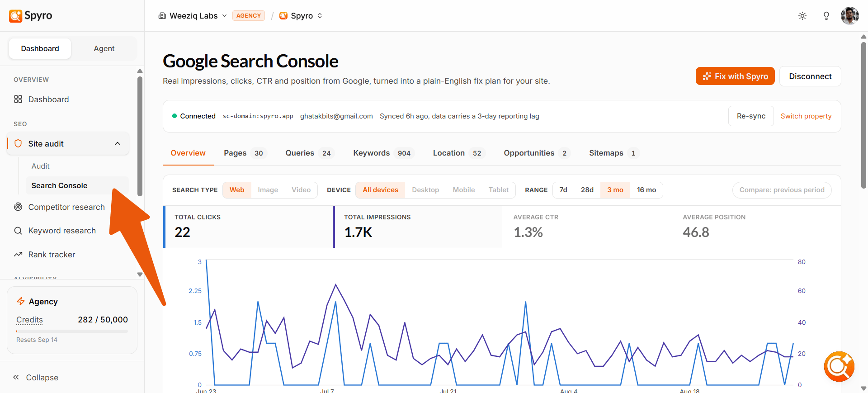This screenshot has height=393, width=868.
Task: Open the lightbulb tips icon
Action: point(826,16)
